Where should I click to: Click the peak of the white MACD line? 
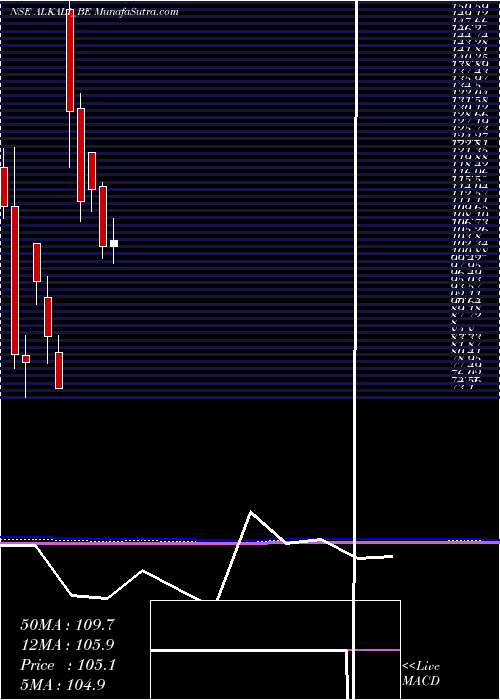(251, 512)
